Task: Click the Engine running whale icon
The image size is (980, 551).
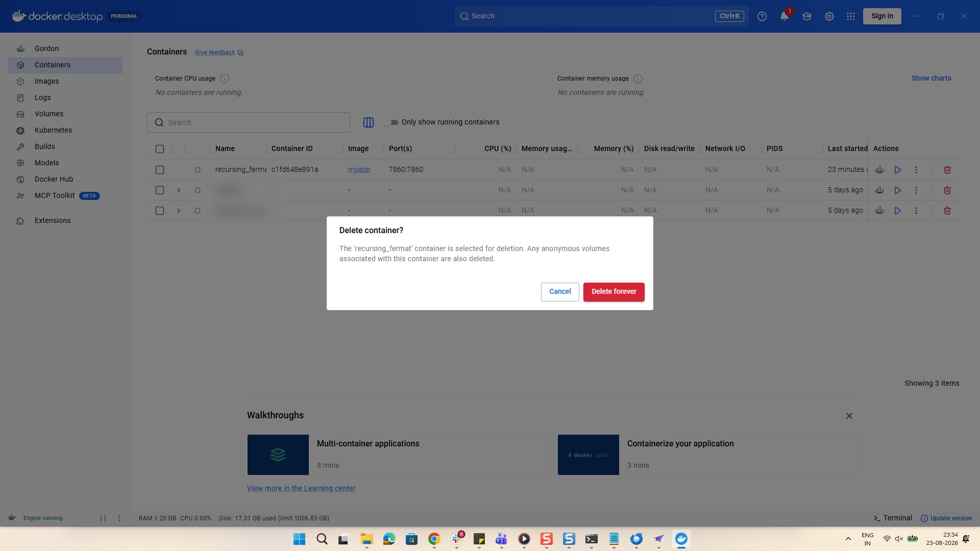Action: [12, 518]
